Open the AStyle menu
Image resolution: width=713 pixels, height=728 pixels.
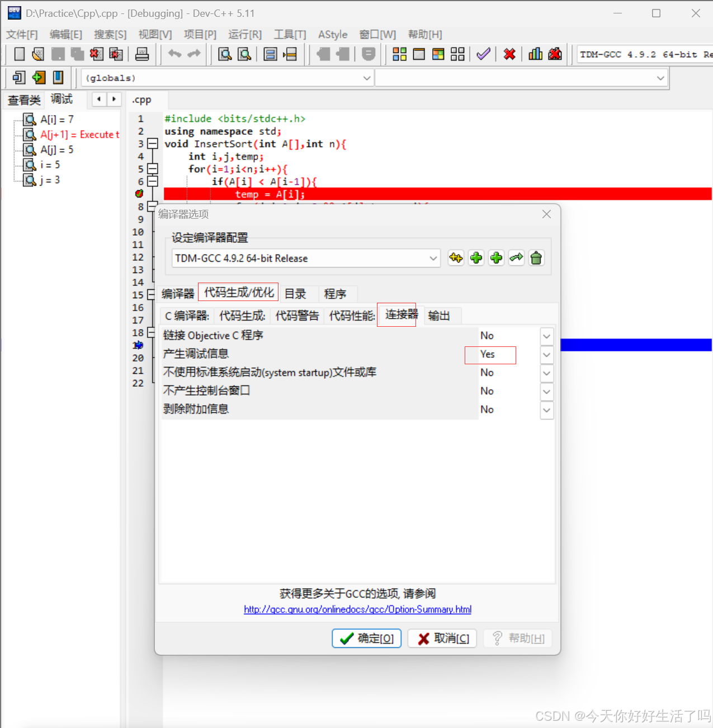[x=333, y=35]
